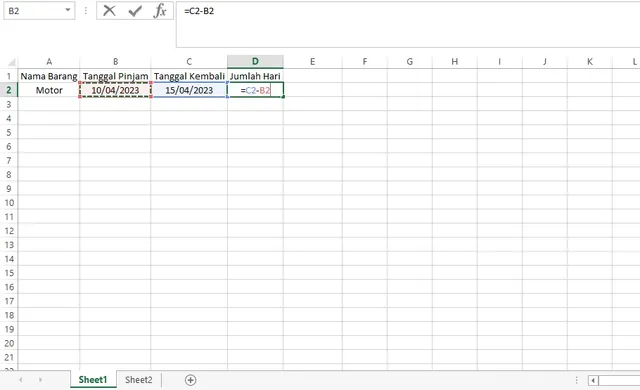Screen dimensions: 640x390
Task: Select column J header
Action: click(544, 62)
